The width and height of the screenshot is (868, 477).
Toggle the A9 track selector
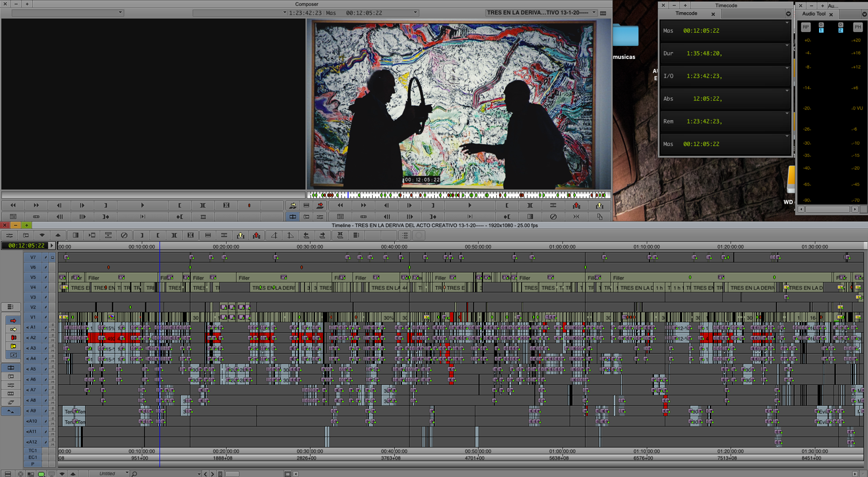click(x=33, y=411)
